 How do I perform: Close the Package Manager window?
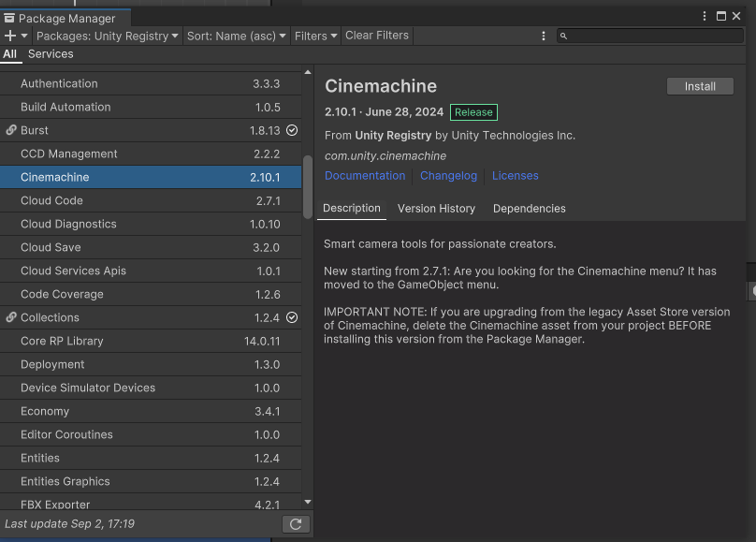coord(736,17)
